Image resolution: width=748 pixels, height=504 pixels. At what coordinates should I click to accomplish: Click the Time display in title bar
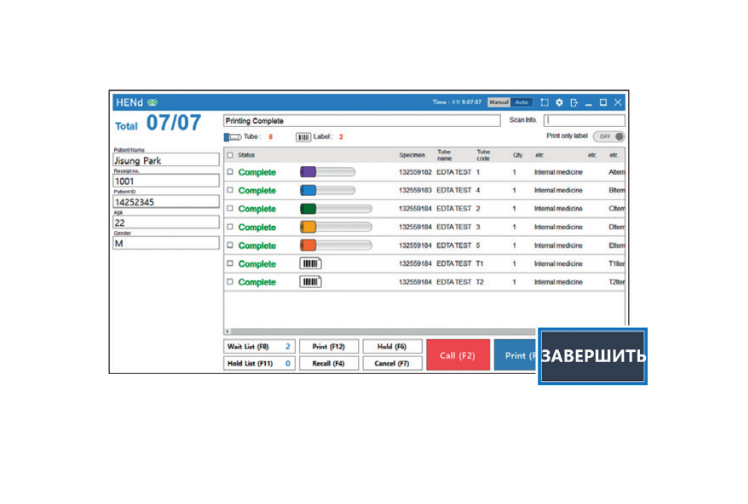click(457, 102)
